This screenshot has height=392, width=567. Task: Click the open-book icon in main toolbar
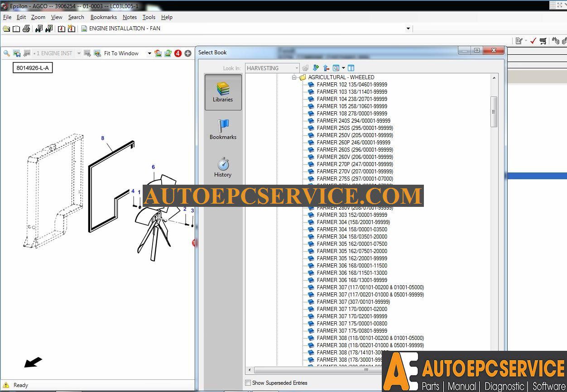(16, 29)
